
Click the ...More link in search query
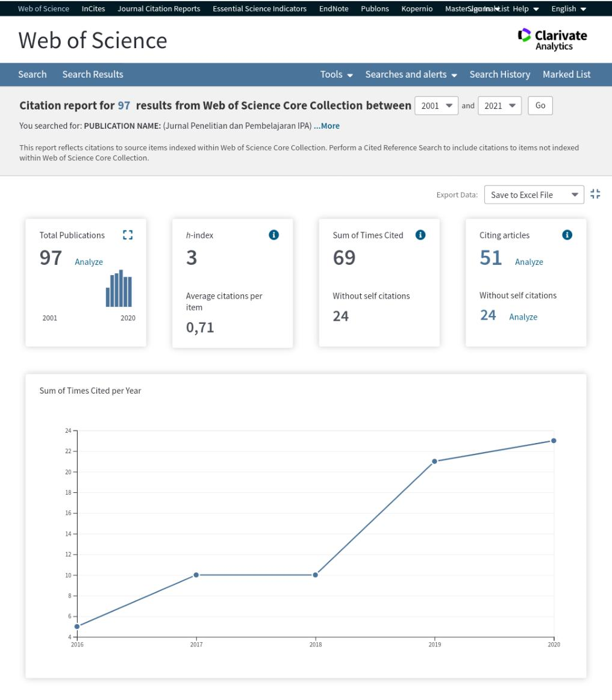point(326,126)
